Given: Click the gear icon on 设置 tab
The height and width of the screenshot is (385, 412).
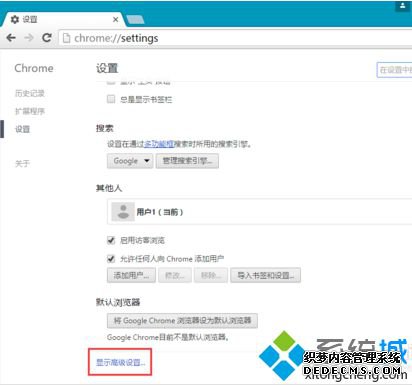Looking at the screenshot, I should click(x=15, y=19).
